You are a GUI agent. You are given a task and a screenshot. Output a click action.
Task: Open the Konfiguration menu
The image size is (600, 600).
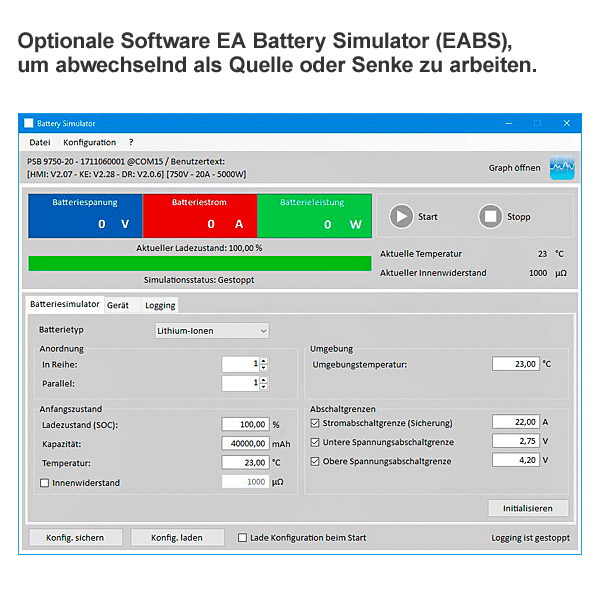click(90, 143)
